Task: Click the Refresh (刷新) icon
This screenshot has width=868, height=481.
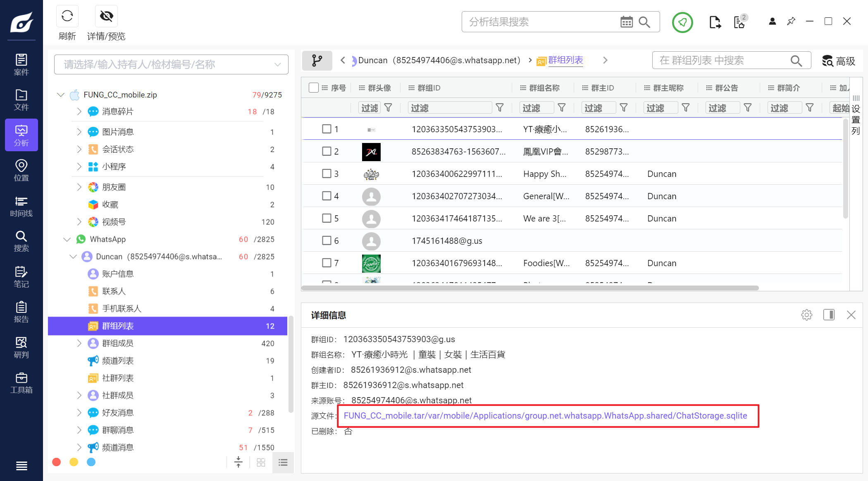Action: tap(67, 17)
